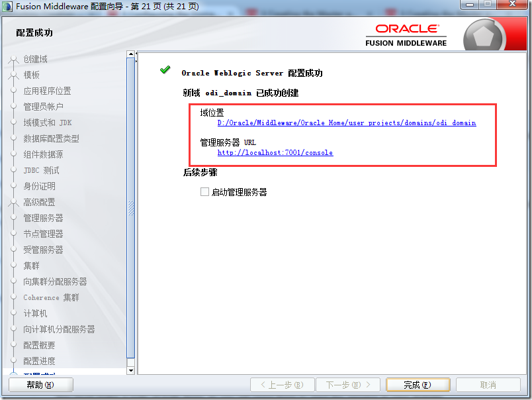Click the Oracle Fusion Middleware logo text

[406, 35]
